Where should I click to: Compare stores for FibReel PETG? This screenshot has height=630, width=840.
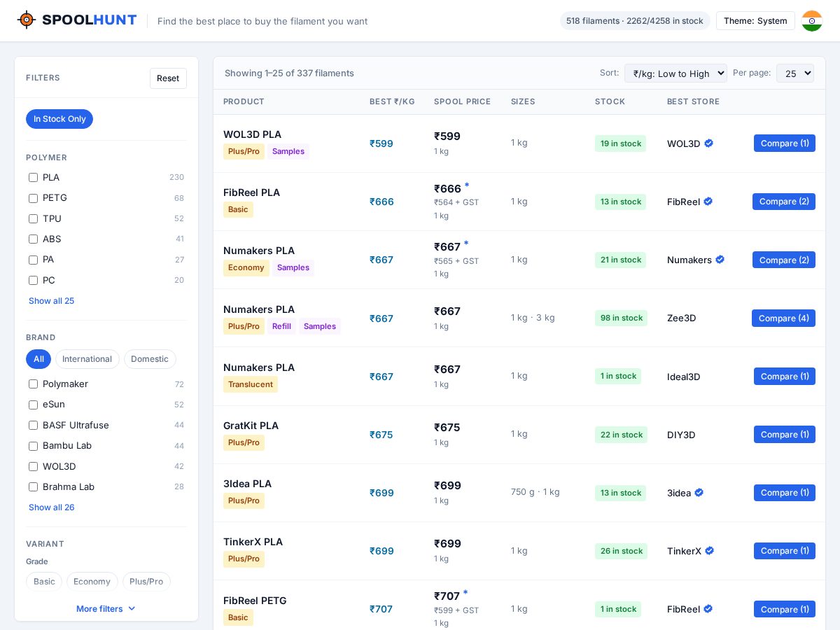(x=785, y=609)
